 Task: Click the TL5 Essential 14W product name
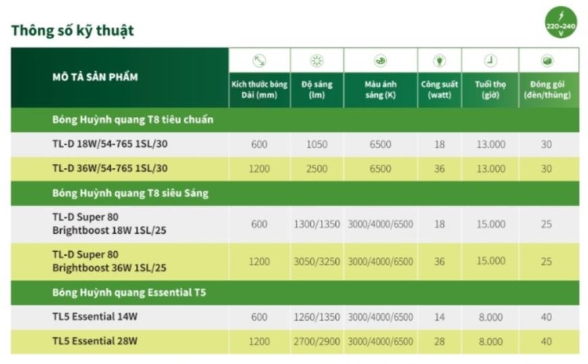point(95,316)
